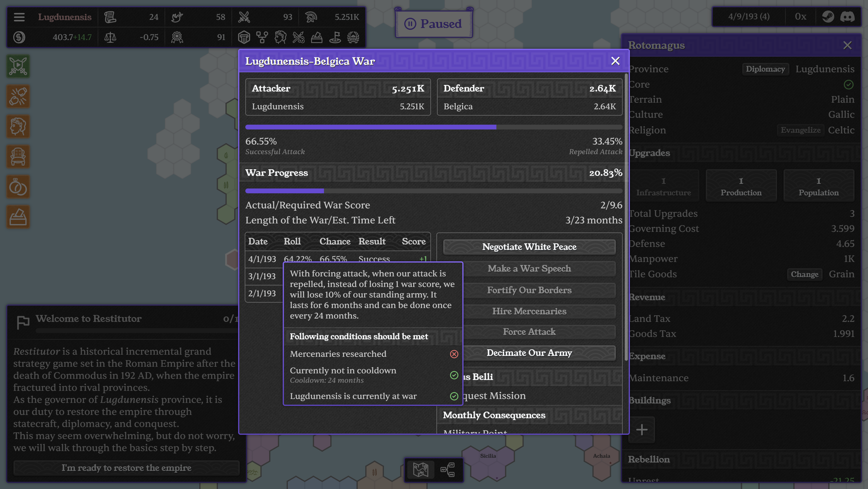Click the dove diplomacy icon beside 58
This screenshot has width=868, height=489.
pyautogui.click(x=177, y=17)
